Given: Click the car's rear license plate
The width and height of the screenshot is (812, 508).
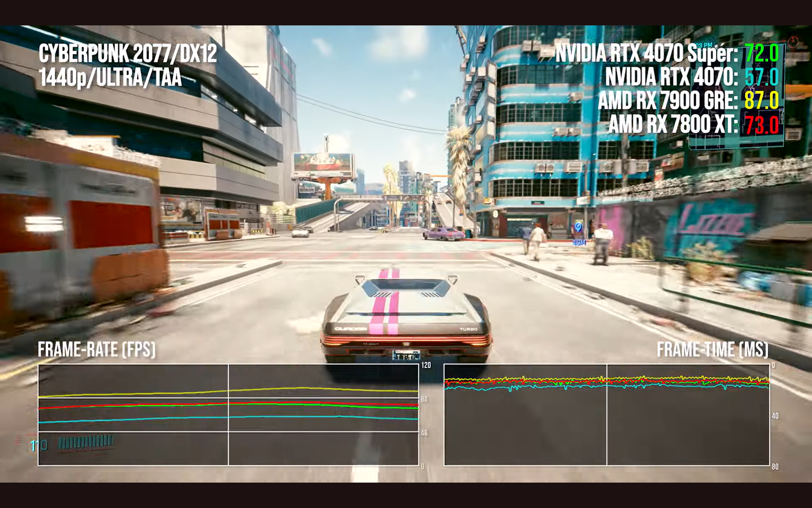Looking at the screenshot, I should coord(406,355).
